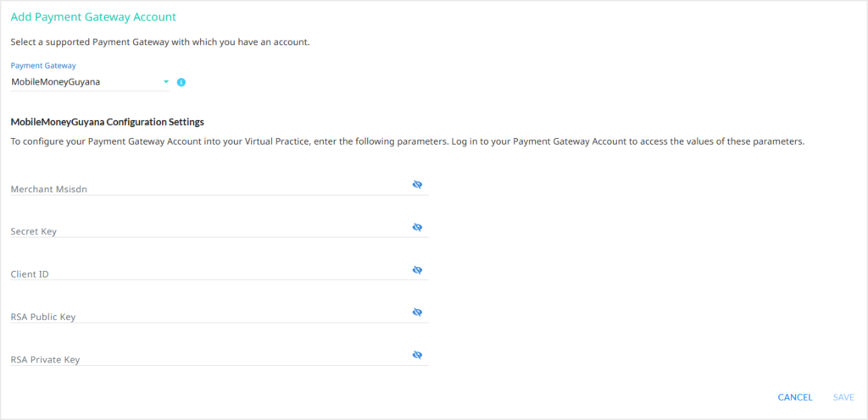Viewport: 868px width, 420px height.
Task: Save the payment gateway account settings
Action: coord(843,397)
